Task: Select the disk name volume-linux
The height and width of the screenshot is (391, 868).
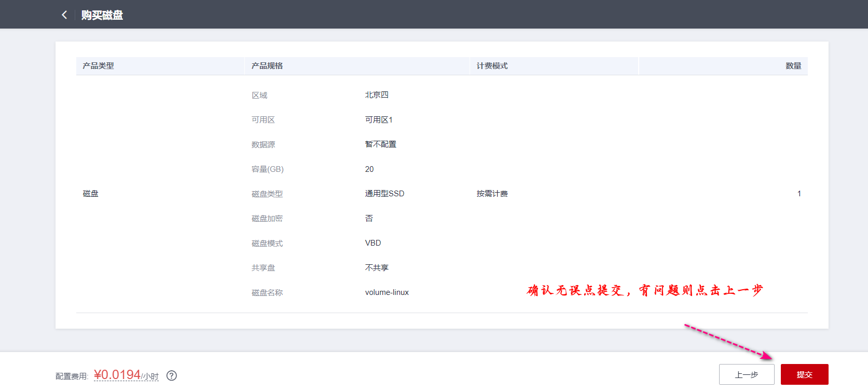Action: 387,292
